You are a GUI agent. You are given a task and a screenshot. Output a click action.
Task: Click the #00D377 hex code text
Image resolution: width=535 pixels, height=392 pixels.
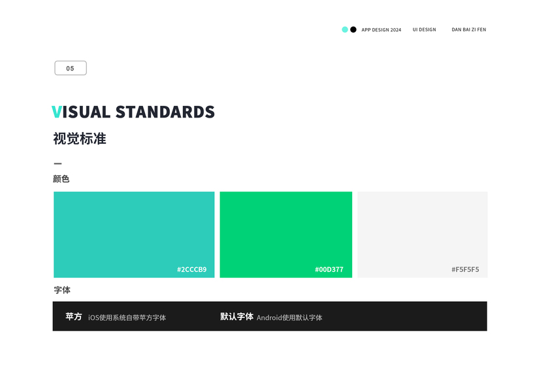point(329,270)
